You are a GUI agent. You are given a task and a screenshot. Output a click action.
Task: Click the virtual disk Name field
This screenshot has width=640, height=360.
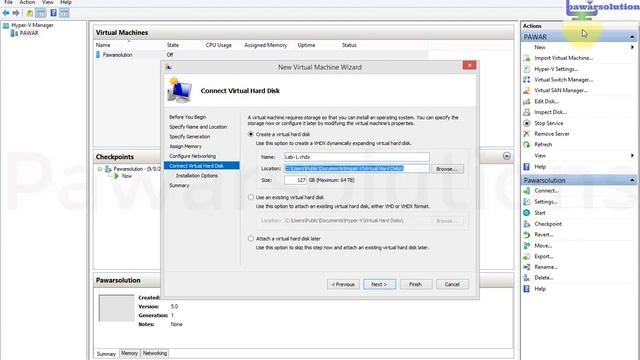[357, 157]
